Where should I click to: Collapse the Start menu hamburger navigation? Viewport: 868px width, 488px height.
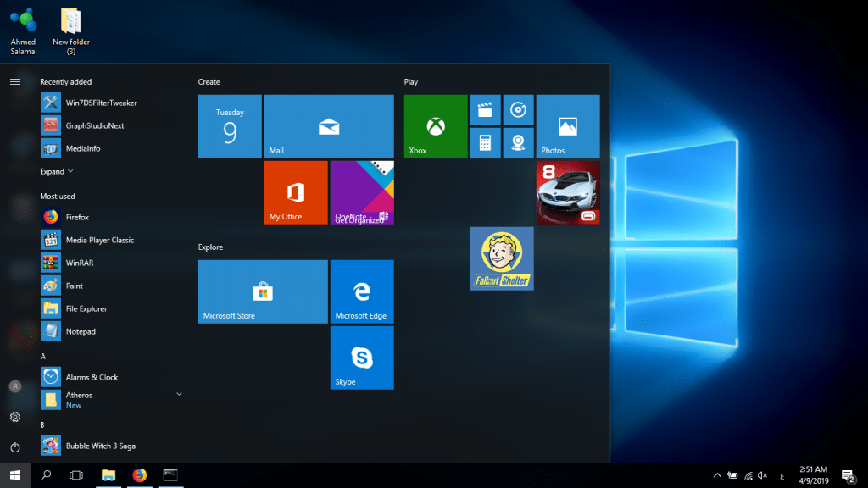tap(15, 82)
